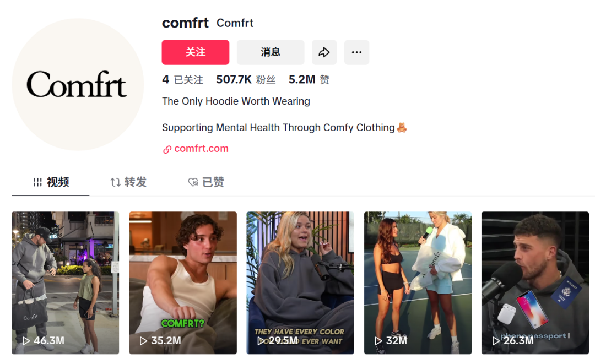Click the grid icon on the 视频 tab
The height and width of the screenshot is (364, 595).
(37, 182)
